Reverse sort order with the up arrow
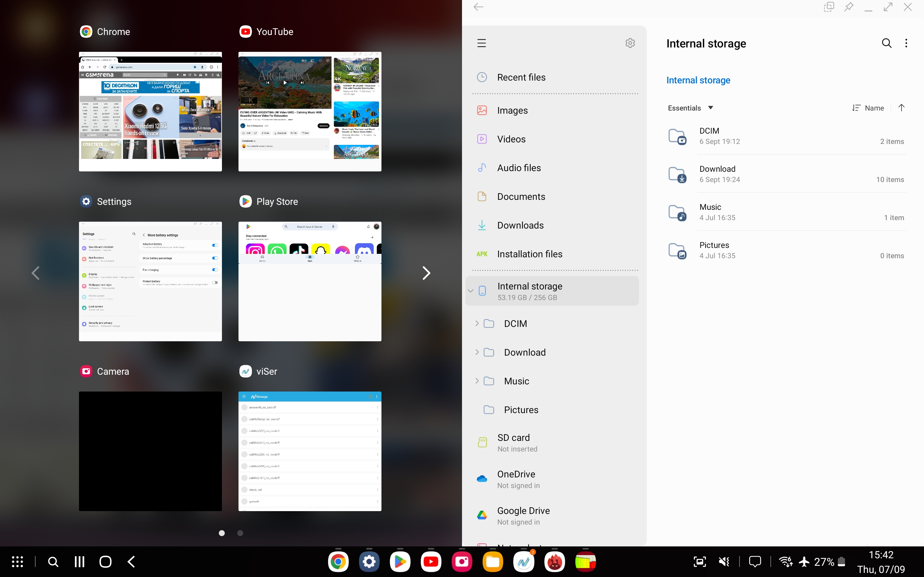The image size is (924, 577). click(902, 108)
